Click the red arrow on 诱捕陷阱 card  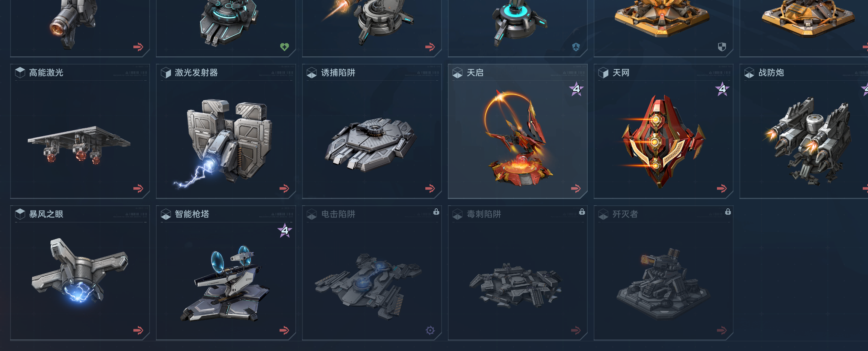(430, 188)
